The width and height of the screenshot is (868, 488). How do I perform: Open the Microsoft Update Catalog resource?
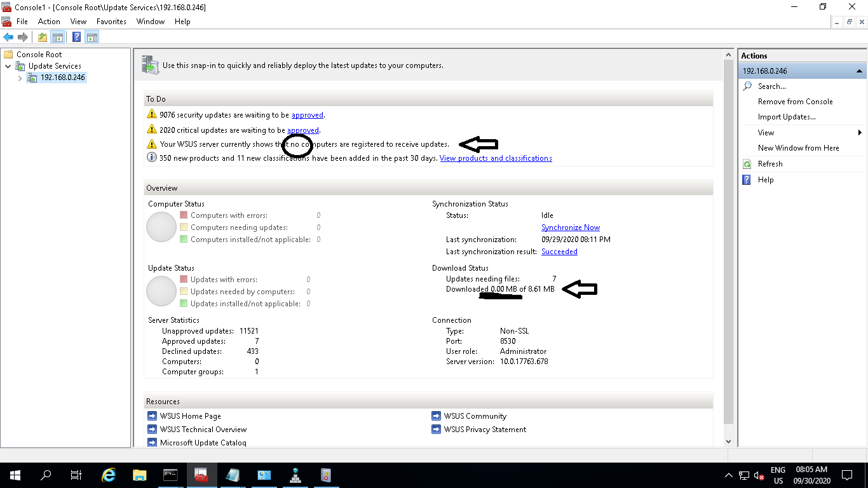[x=203, y=443]
